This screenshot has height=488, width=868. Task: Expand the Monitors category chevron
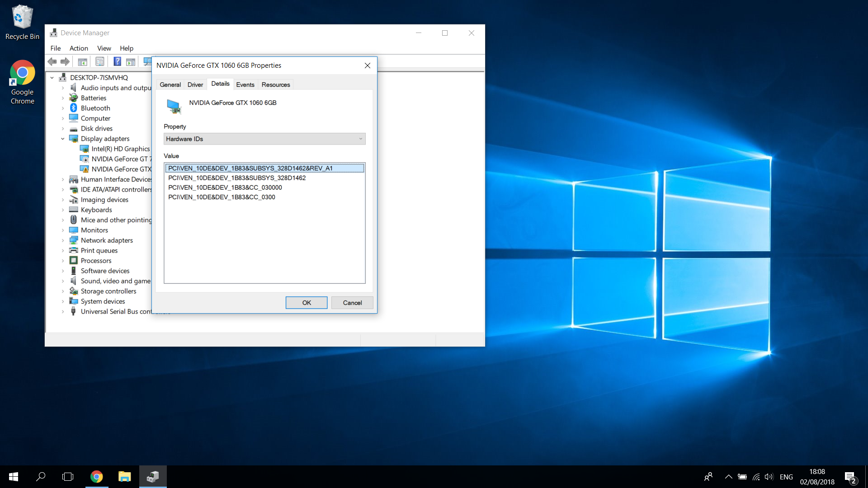63,230
